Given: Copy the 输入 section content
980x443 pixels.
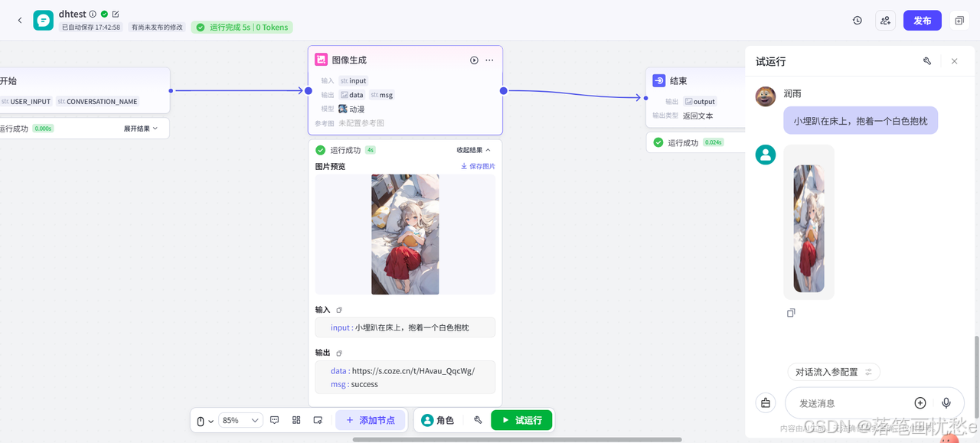Looking at the screenshot, I should pyautogui.click(x=339, y=310).
